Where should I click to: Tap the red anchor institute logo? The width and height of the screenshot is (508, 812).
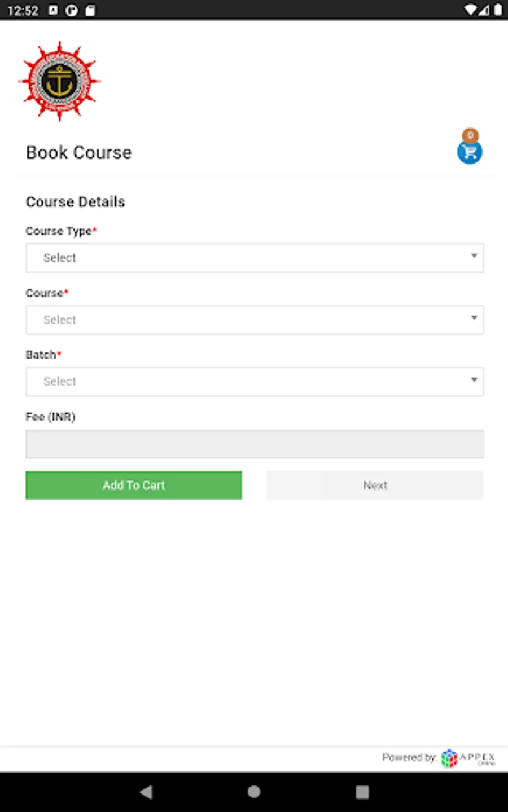point(59,81)
